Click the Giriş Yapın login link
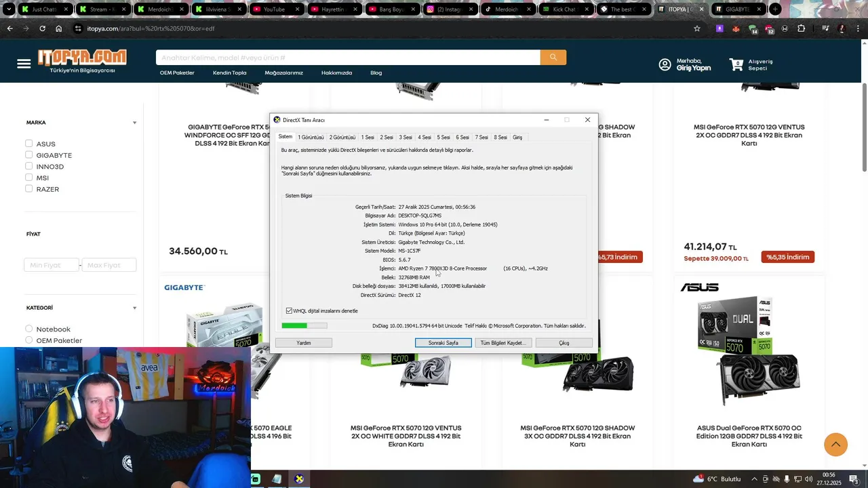The image size is (868, 488). 693,68
